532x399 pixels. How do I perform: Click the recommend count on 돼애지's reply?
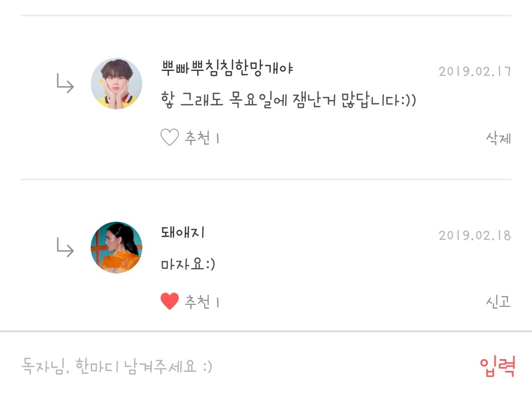click(x=218, y=302)
